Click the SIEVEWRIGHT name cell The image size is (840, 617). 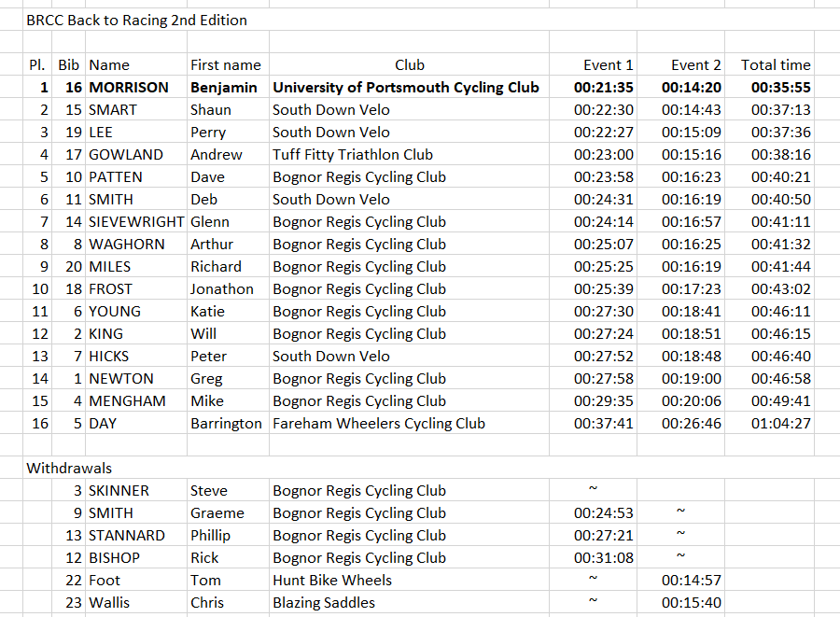tap(135, 221)
